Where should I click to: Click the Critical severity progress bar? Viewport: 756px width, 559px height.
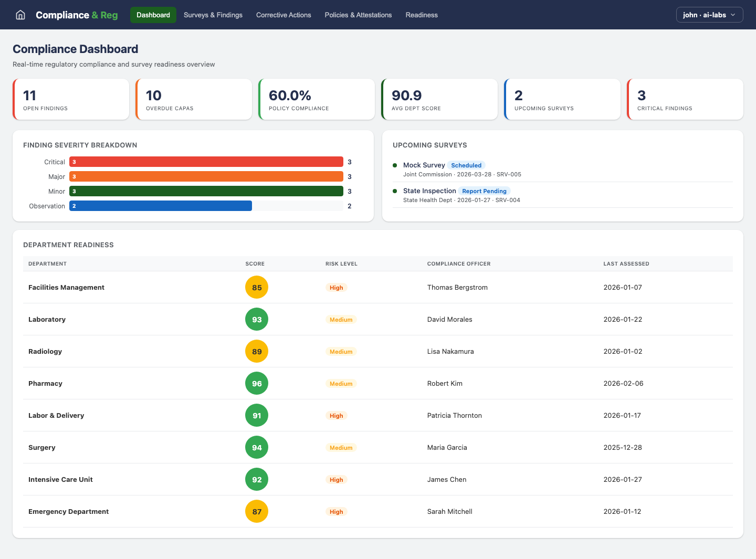tap(206, 162)
